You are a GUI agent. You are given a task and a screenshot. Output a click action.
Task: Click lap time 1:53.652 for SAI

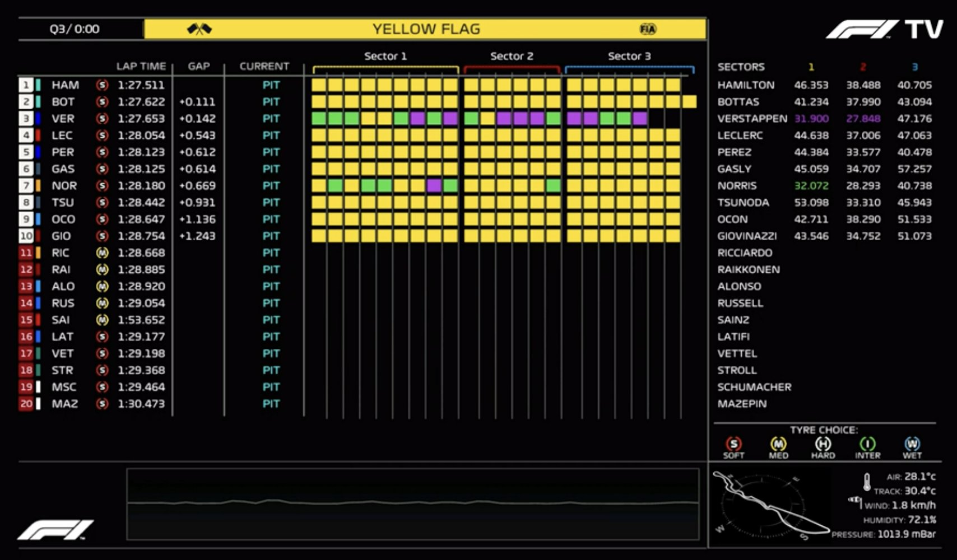tap(141, 320)
